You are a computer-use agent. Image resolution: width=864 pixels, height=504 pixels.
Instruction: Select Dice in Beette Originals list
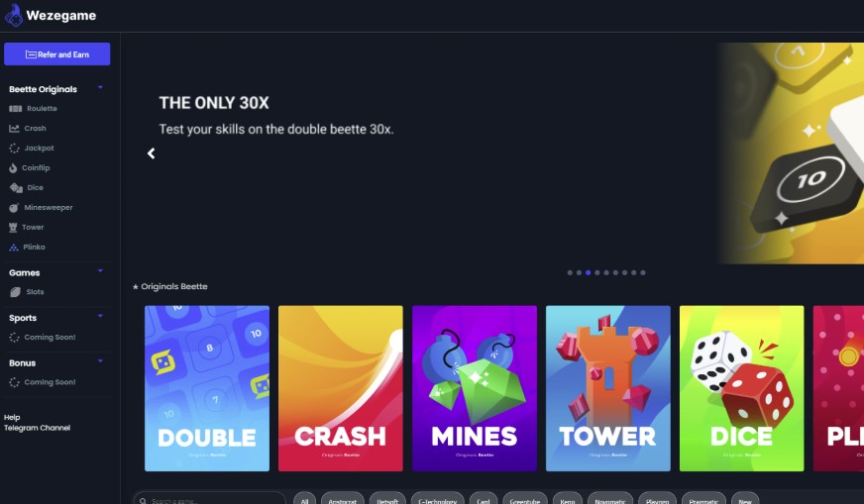pos(26,188)
